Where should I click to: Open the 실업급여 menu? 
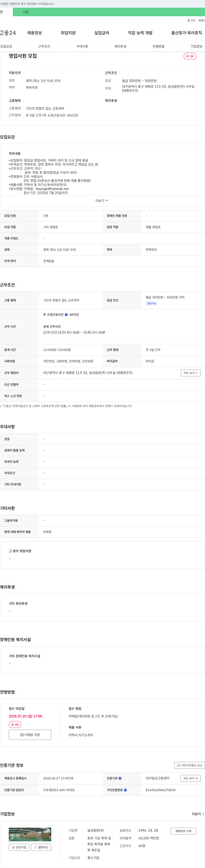[101, 33]
